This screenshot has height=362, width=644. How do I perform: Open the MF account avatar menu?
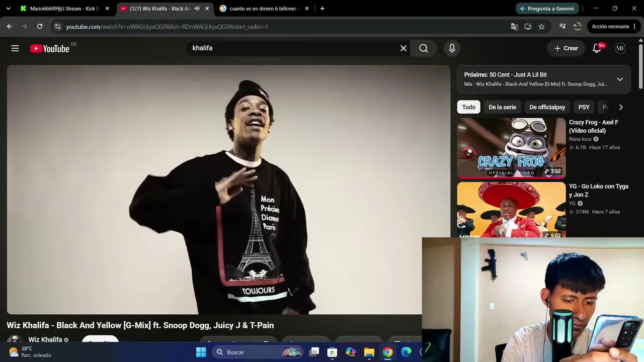click(x=621, y=48)
